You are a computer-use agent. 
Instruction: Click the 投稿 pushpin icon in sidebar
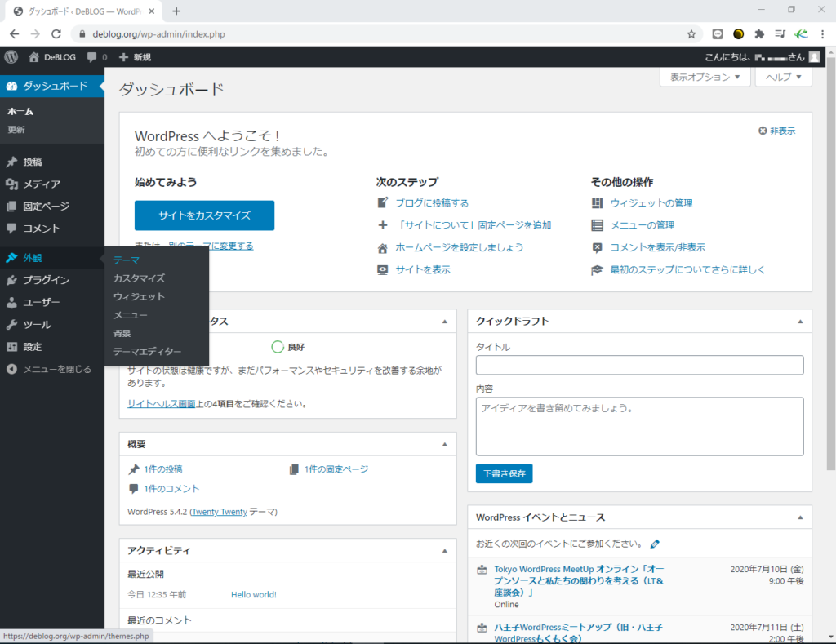point(11,162)
